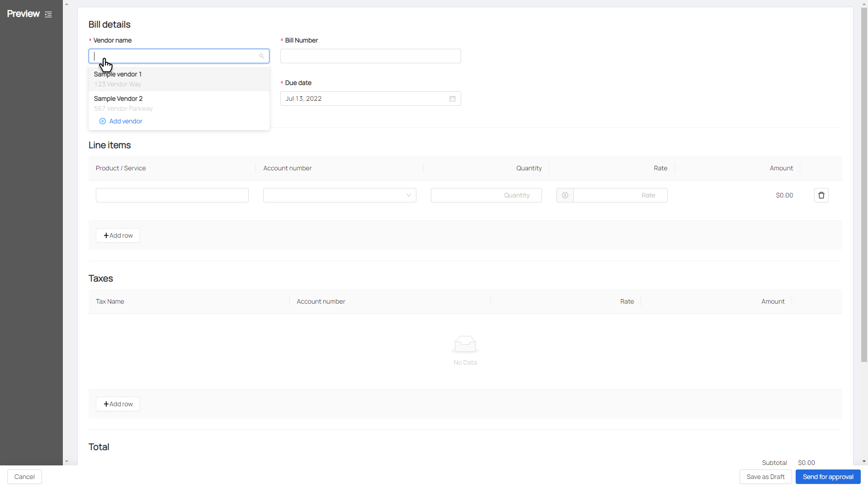The width and height of the screenshot is (868, 488).
Task: Focus the Vendor name combo box
Action: (x=174, y=56)
